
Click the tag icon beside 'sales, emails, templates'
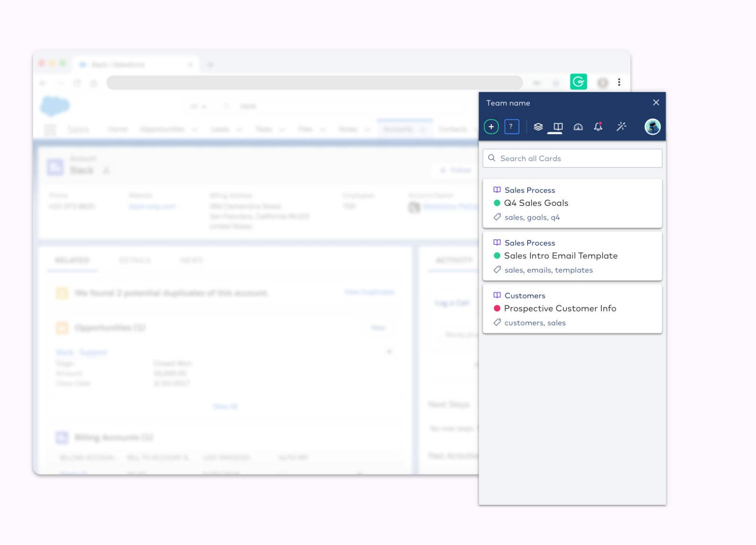(497, 270)
